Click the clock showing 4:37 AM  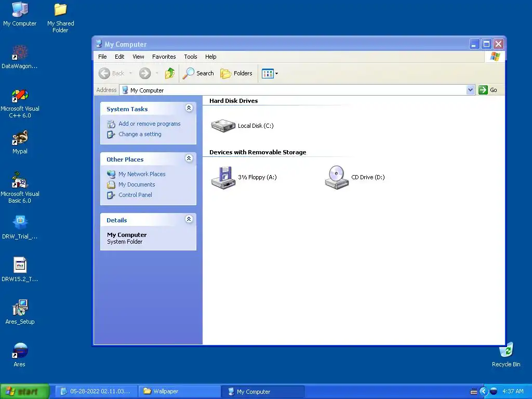[x=513, y=392]
